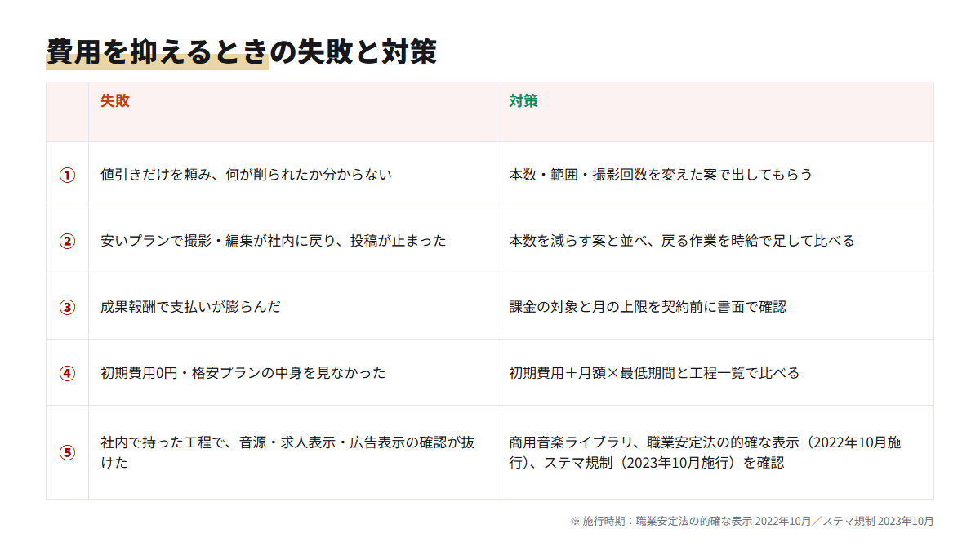Click the circled number ② marker

tap(67, 241)
